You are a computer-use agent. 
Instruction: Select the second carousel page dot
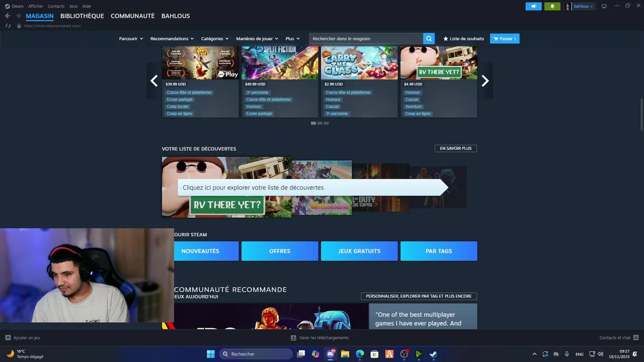[x=320, y=123]
